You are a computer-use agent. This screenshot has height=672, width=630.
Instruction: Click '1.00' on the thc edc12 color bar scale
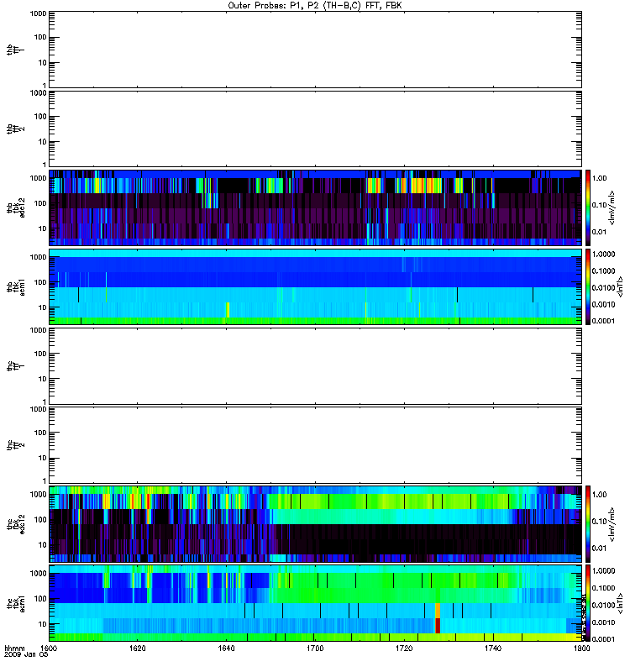pyautogui.click(x=599, y=495)
